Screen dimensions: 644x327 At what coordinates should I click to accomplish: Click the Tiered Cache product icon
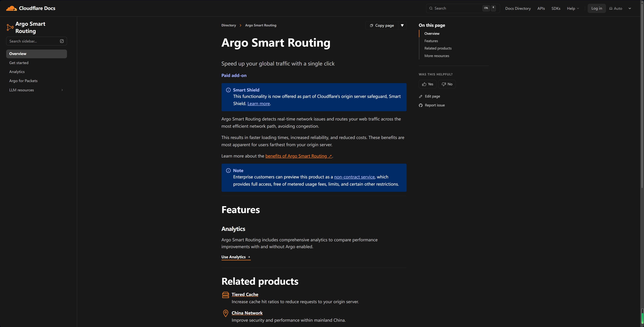pos(225,295)
